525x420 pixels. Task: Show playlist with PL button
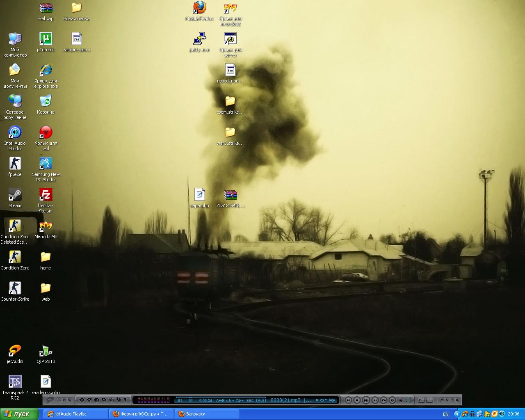coord(429,400)
